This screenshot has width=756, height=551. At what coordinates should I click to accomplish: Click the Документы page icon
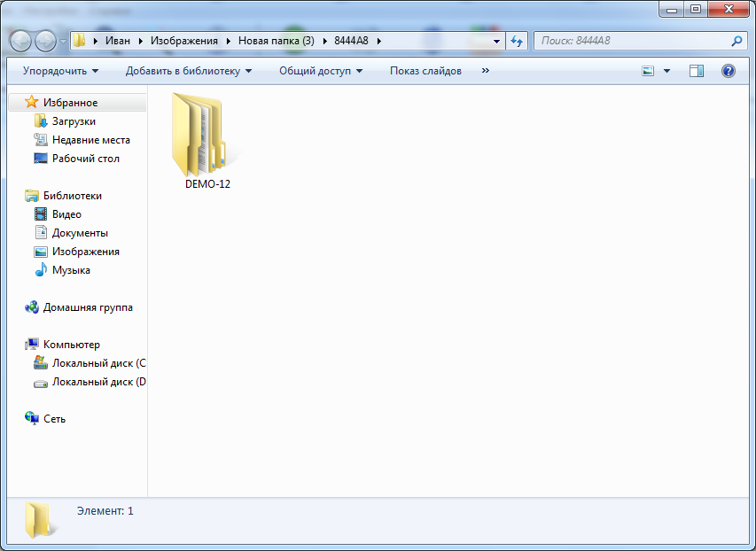(41, 232)
